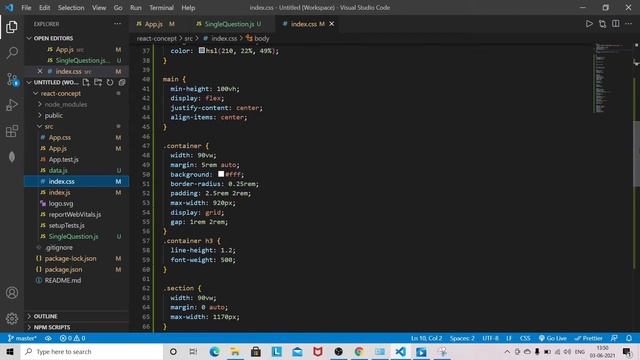Open App.js in Open Editors list
This screenshot has height=360, width=640.
64,49
